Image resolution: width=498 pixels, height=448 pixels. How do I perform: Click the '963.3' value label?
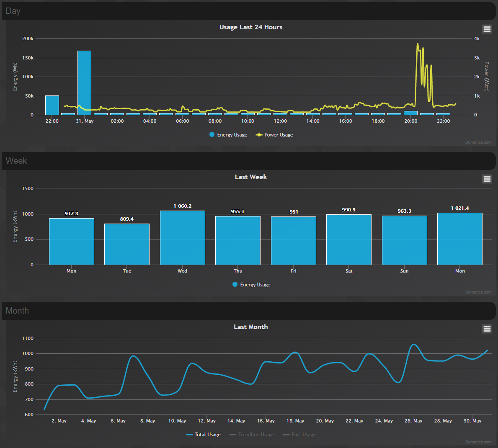[x=404, y=211]
